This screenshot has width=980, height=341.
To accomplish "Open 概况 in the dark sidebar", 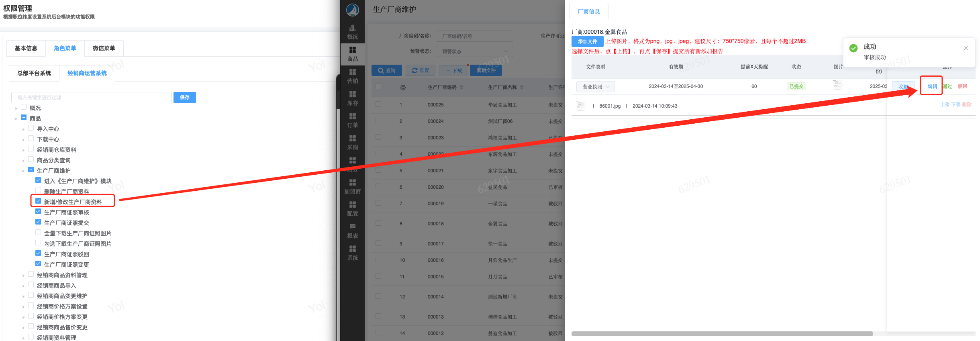I will 352,32.
